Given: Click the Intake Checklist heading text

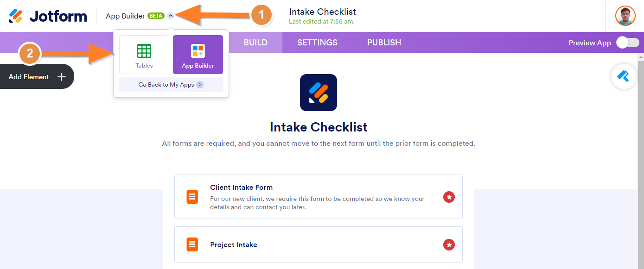Looking at the screenshot, I should pos(319,127).
